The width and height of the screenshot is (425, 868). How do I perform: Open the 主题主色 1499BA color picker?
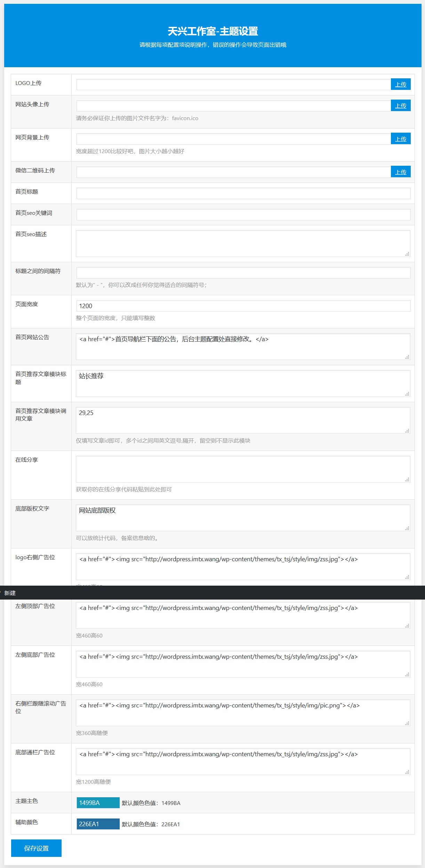click(x=98, y=803)
